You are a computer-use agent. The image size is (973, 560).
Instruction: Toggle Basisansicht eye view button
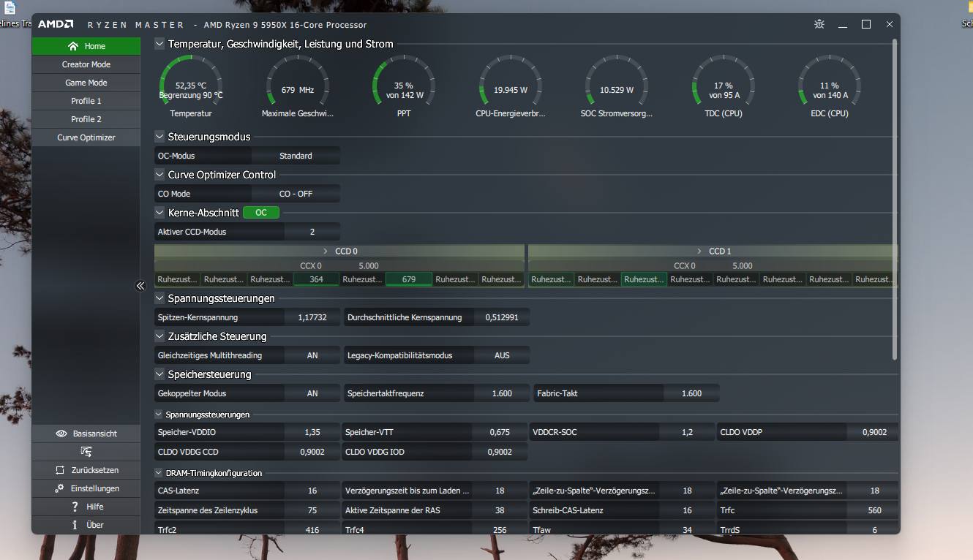86,434
